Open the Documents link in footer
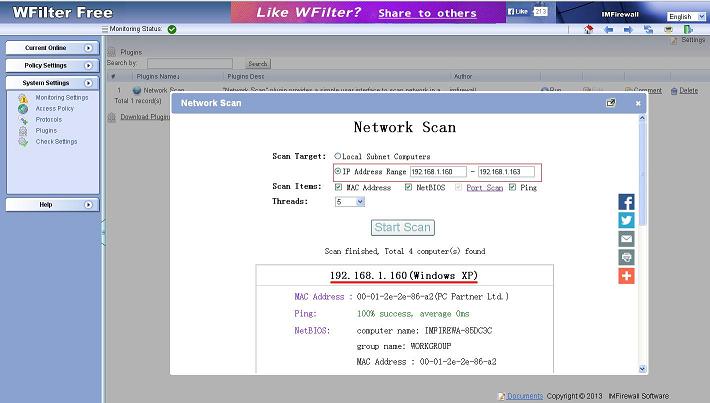Image resolution: width=710 pixels, height=403 pixels. coord(525,396)
